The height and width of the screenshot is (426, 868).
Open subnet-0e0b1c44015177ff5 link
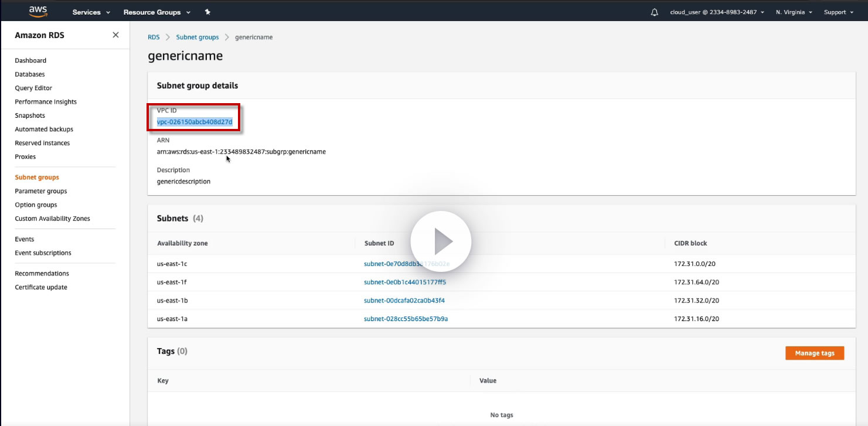pyautogui.click(x=405, y=282)
